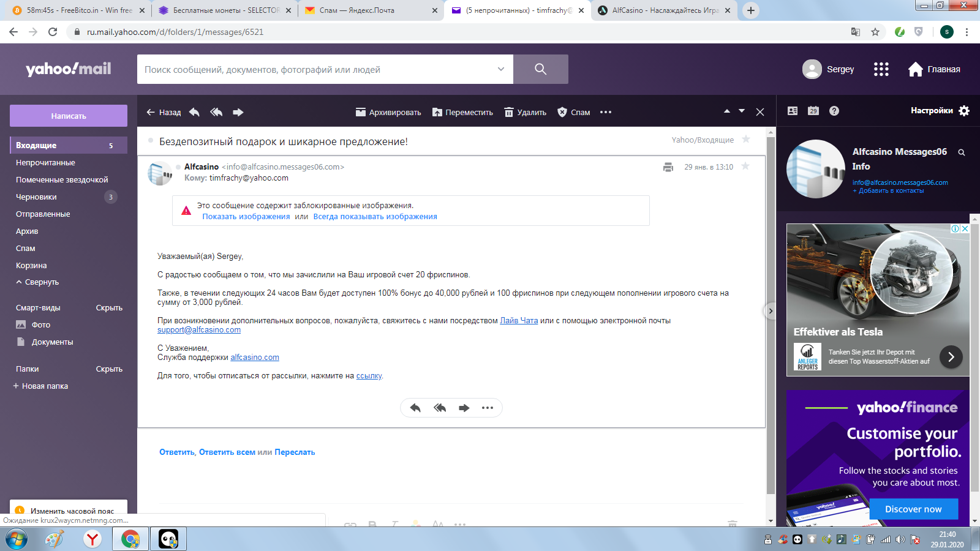The height and width of the screenshot is (551, 980).
Task: Move the message with Переместить
Action: (x=462, y=112)
